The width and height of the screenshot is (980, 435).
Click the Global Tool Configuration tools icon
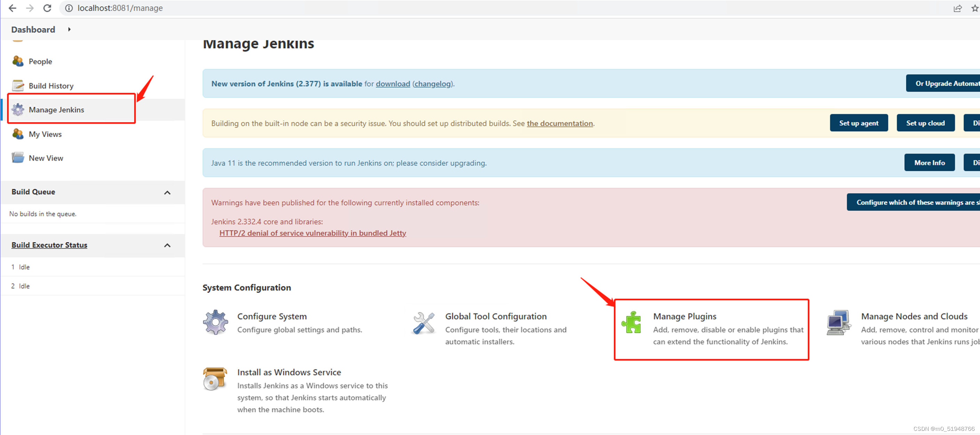coord(424,323)
